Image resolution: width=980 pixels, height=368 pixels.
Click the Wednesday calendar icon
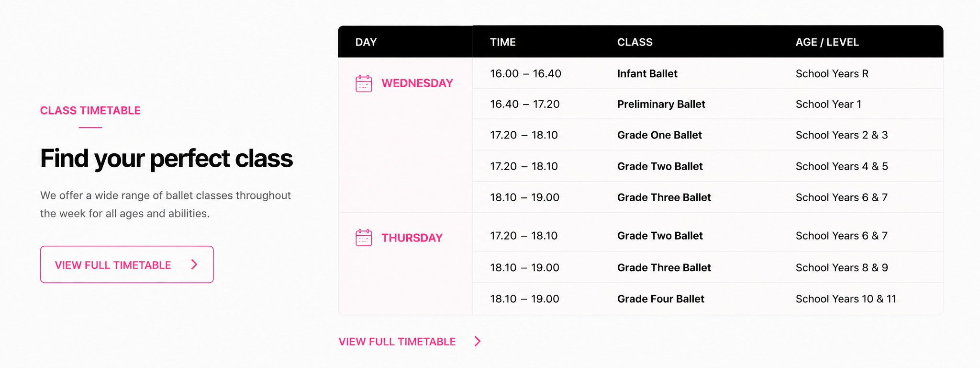click(364, 83)
